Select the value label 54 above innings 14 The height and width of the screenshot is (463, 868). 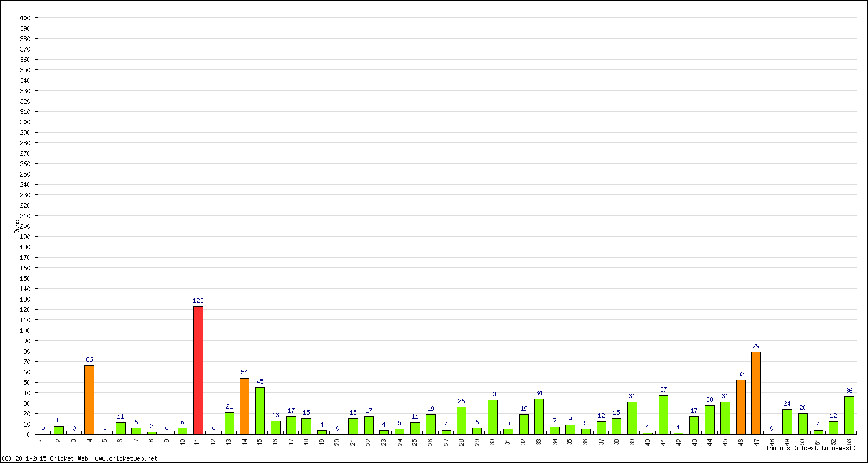(244, 372)
